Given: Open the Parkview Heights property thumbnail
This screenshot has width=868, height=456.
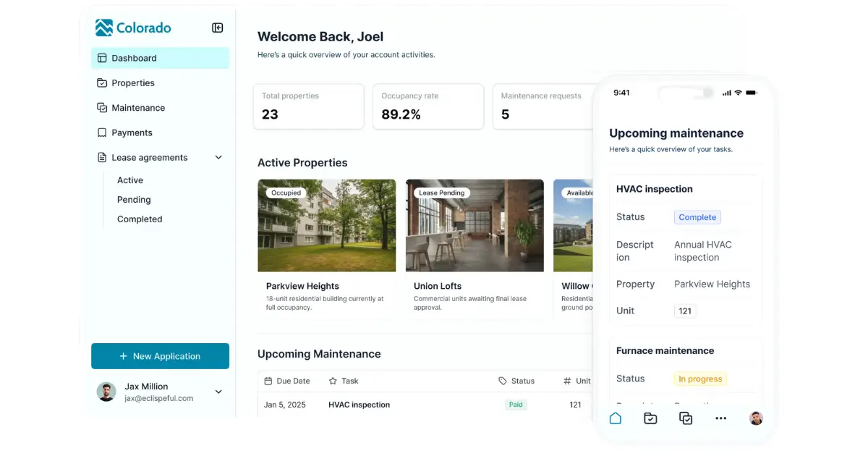Looking at the screenshot, I should point(326,225).
